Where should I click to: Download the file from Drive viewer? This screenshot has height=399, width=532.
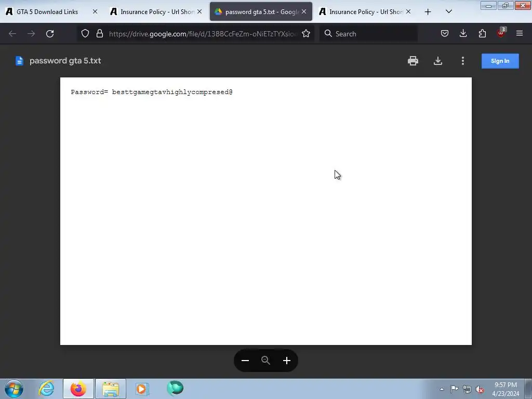coord(438,61)
